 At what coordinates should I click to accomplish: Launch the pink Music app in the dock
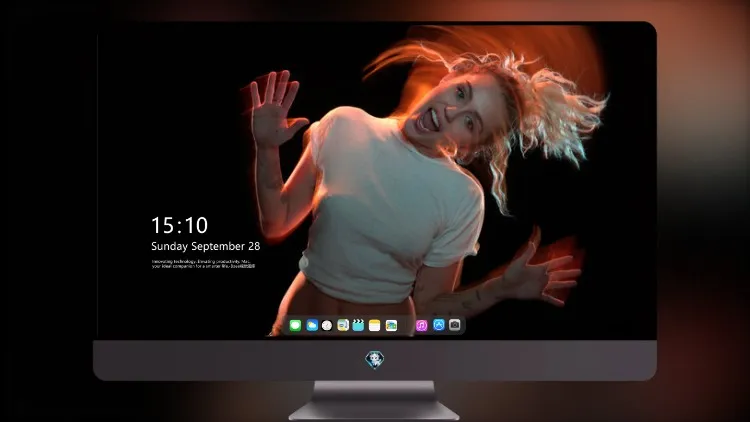[x=421, y=326]
